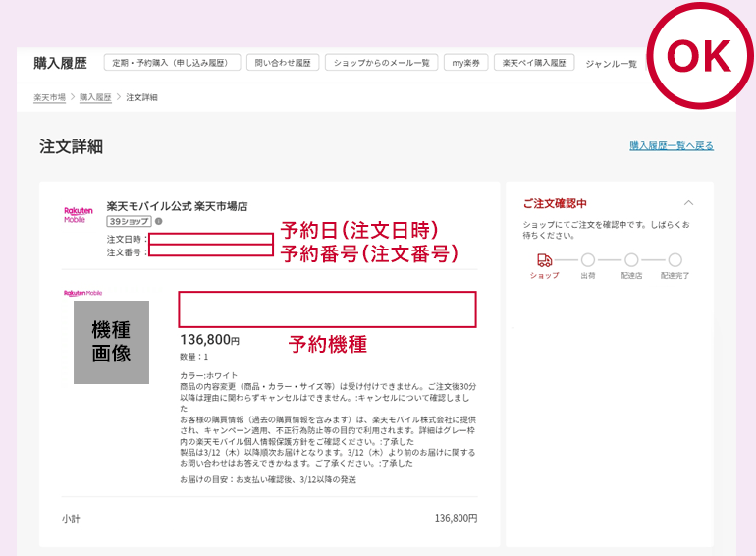756x556 pixels.
Task: Open the ジャンル一覧 menu
Action: point(612,64)
